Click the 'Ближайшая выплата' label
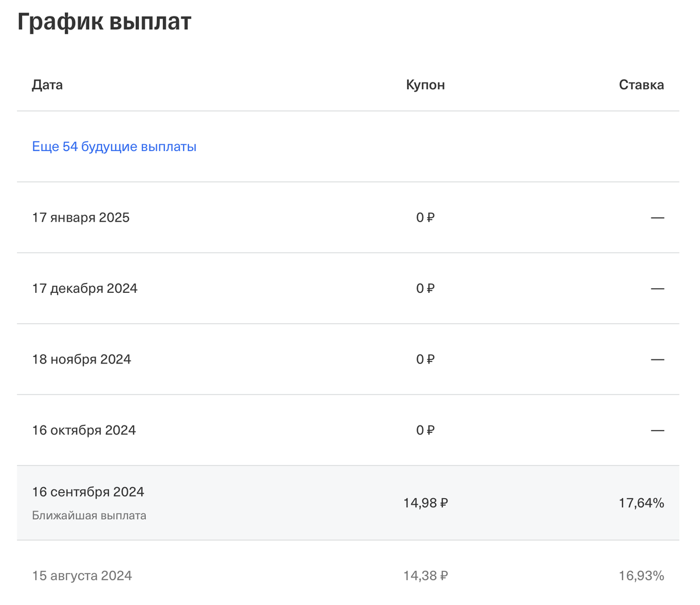700x605 pixels. pos(89,516)
